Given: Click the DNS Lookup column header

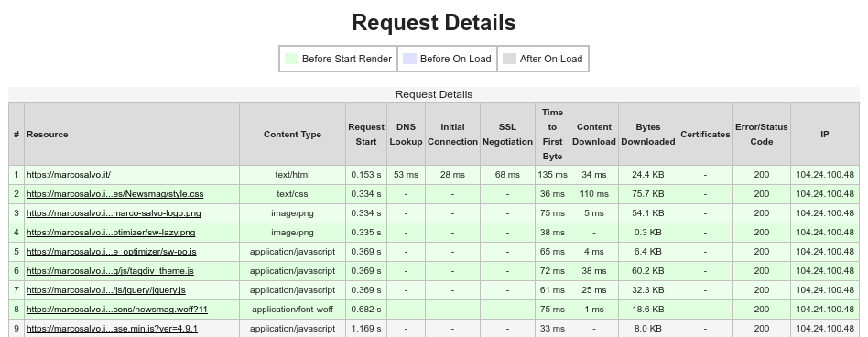Looking at the screenshot, I should (406, 135).
